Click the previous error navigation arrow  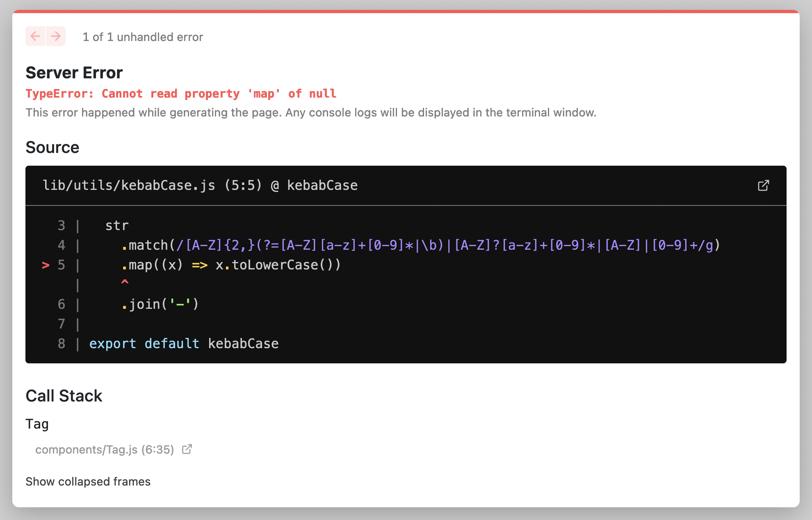point(36,36)
